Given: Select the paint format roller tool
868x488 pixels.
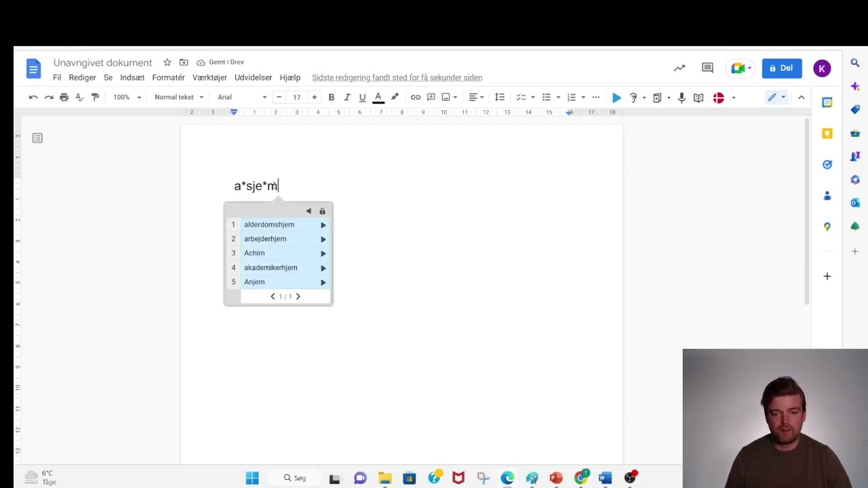Looking at the screenshot, I should click(x=95, y=98).
